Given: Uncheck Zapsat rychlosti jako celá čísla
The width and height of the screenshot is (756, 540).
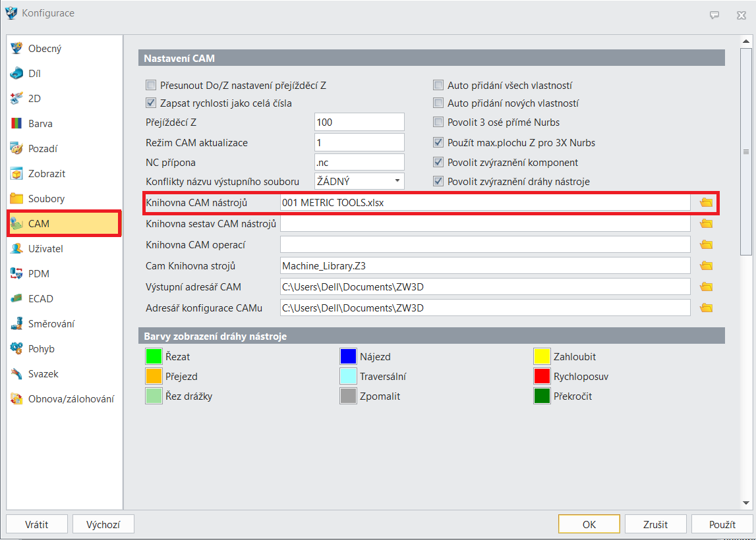Looking at the screenshot, I should (x=151, y=103).
